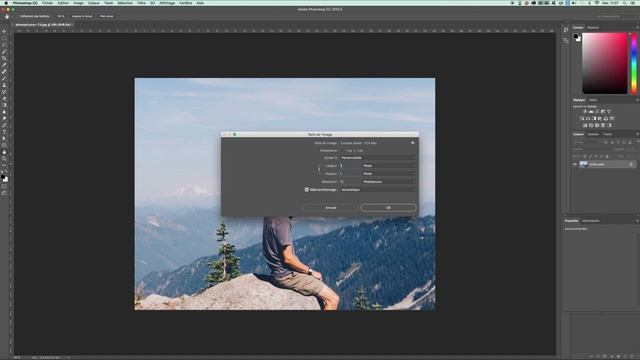The image size is (640, 360).
Task: Click the 100% zoom button
Action: [x=61, y=16]
